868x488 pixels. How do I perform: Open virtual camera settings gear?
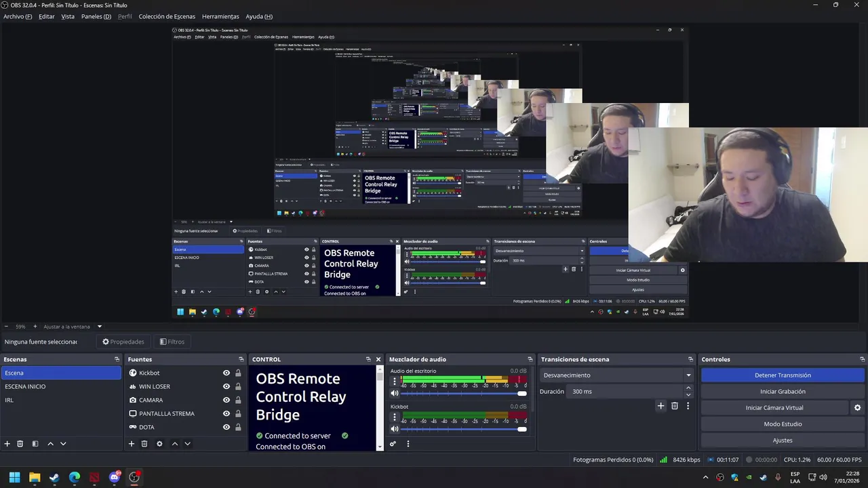coord(857,408)
